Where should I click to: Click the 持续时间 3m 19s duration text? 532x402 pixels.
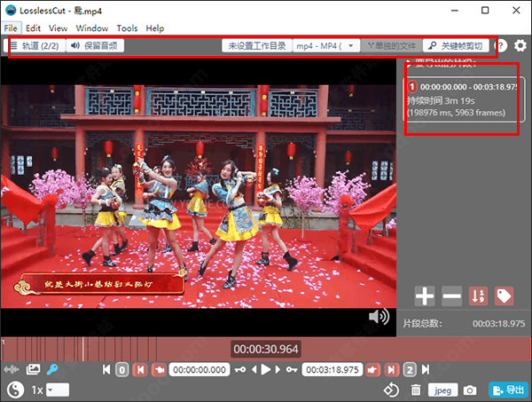(441, 101)
